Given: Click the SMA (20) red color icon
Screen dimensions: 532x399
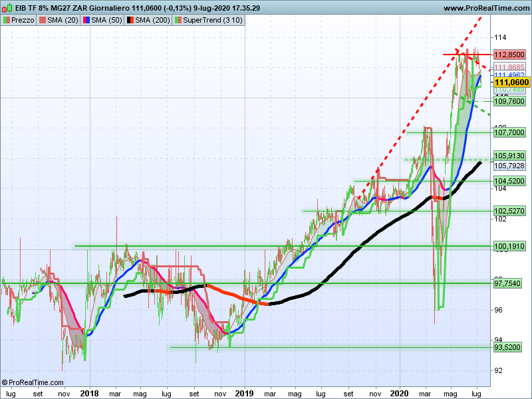Looking at the screenshot, I should coord(41,21).
